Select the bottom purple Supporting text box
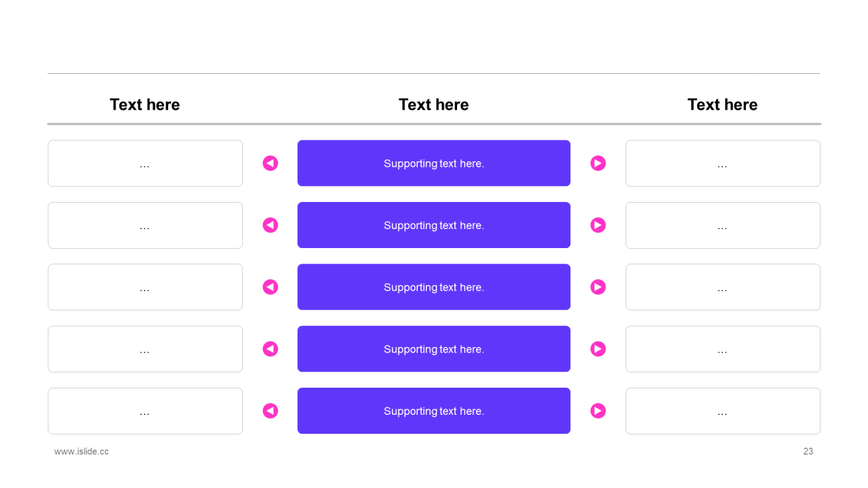The height and width of the screenshot is (488, 868). click(434, 411)
